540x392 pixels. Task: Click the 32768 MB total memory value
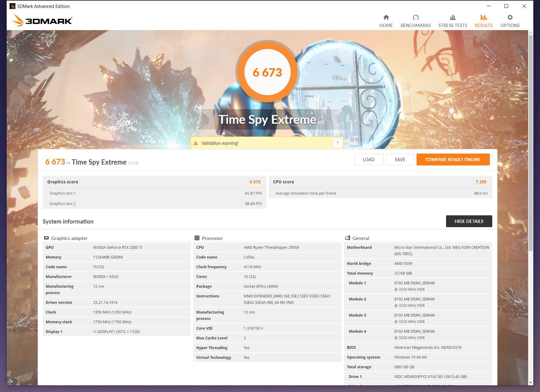(403, 273)
